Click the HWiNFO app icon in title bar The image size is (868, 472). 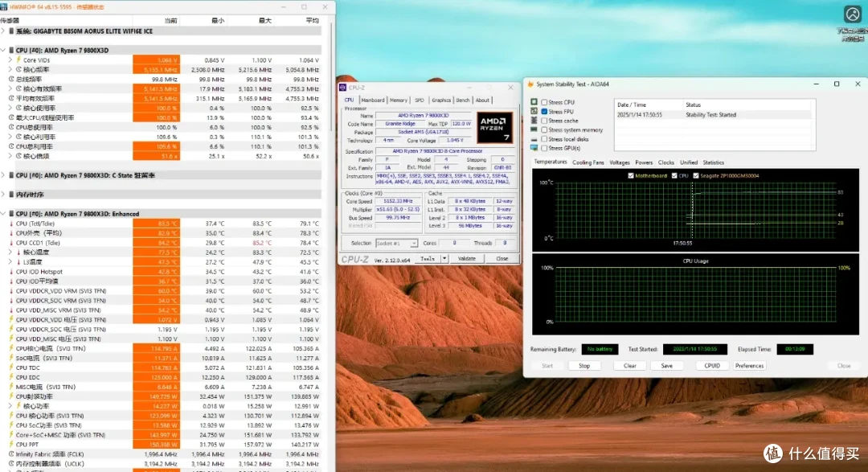coord(5,7)
